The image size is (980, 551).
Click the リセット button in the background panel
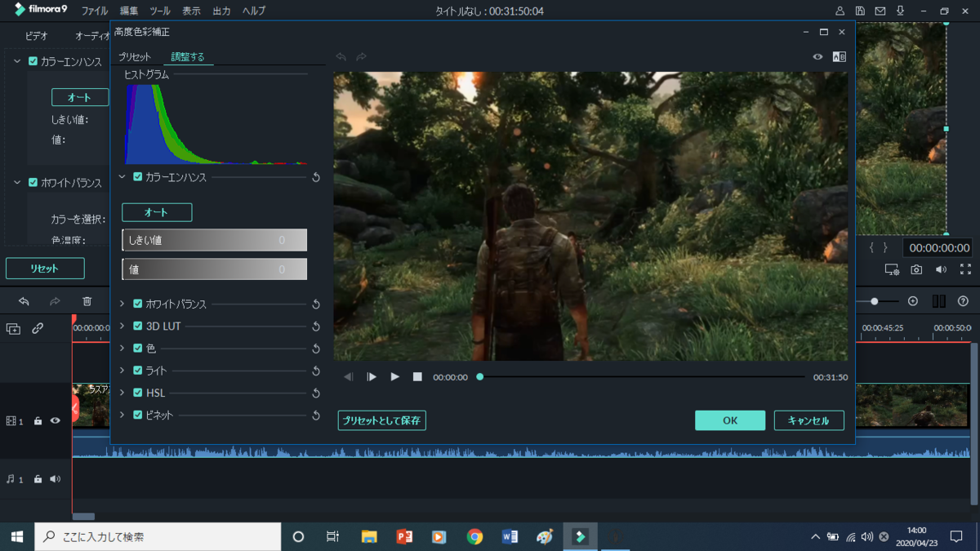[45, 269]
